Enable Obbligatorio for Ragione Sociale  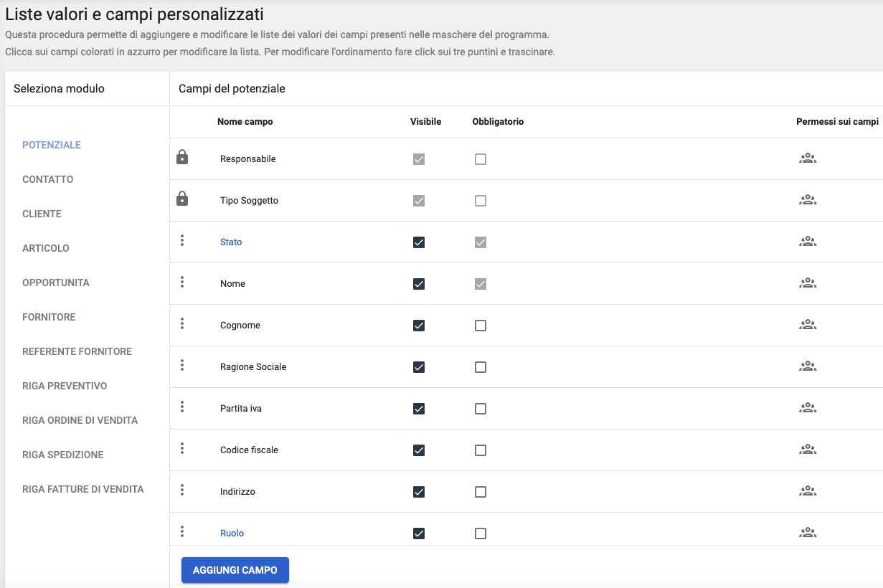481,367
